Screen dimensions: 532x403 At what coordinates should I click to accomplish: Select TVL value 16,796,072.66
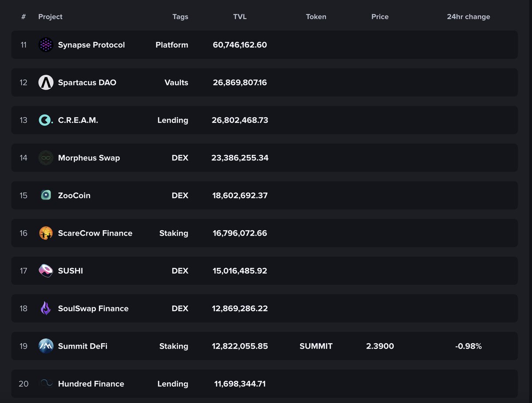pos(240,233)
